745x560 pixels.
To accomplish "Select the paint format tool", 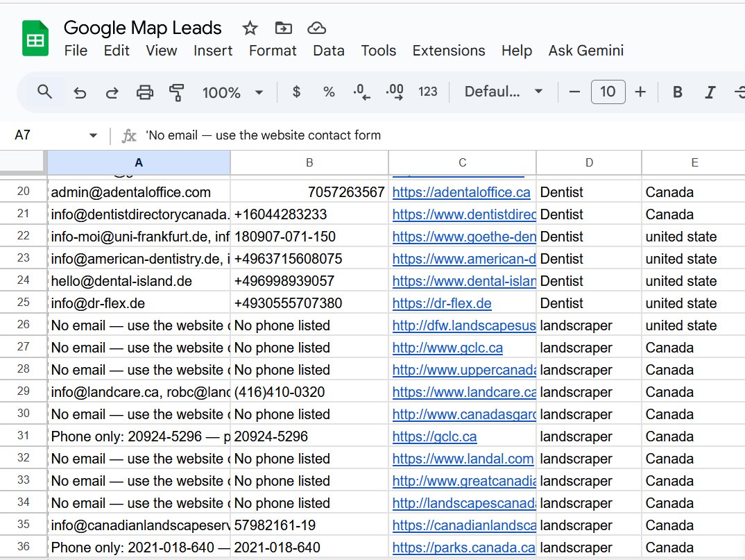I will click(178, 91).
